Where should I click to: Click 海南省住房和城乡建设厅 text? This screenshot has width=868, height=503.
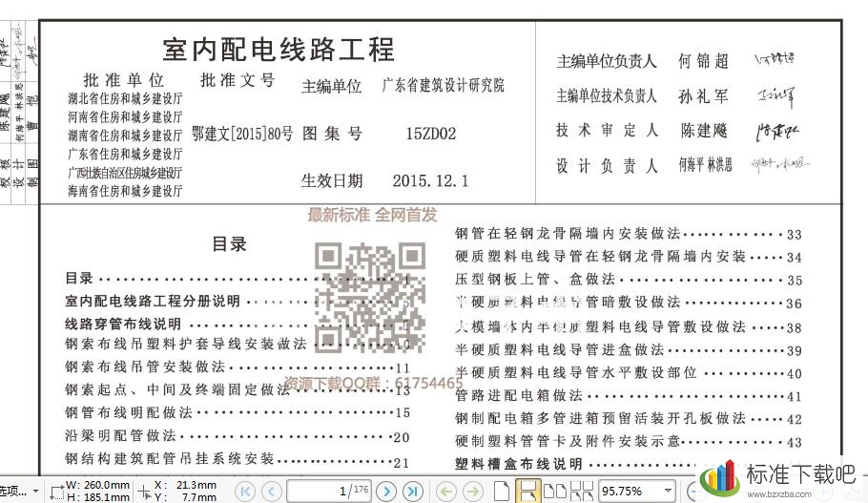tap(125, 191)
